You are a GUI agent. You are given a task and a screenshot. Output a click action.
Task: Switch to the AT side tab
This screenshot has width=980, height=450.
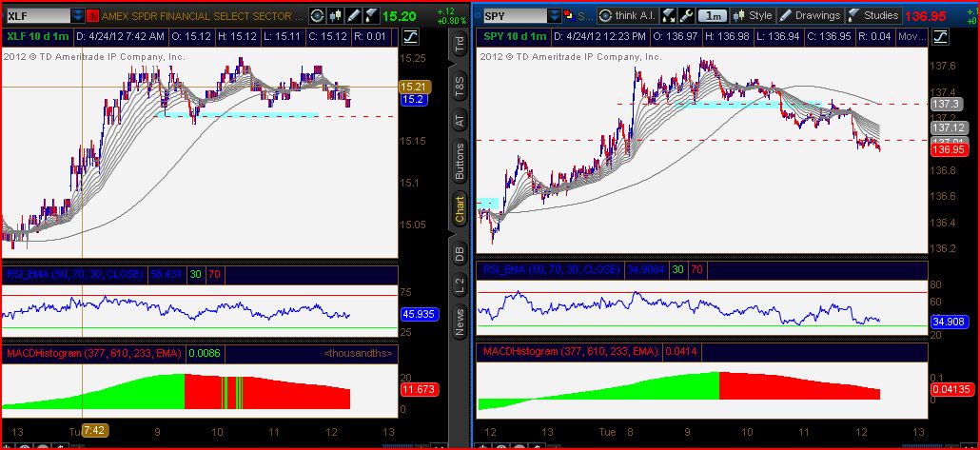[460, 121]
